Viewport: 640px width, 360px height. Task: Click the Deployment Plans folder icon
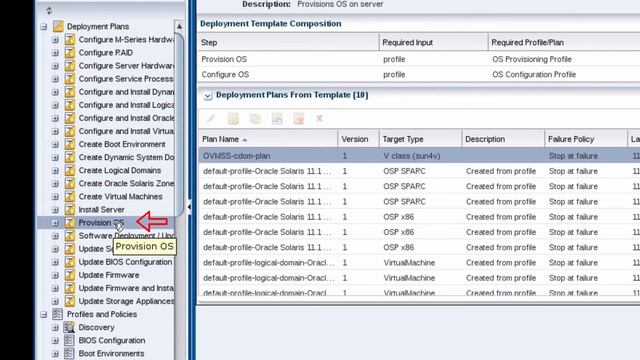(x=58, y=26)
